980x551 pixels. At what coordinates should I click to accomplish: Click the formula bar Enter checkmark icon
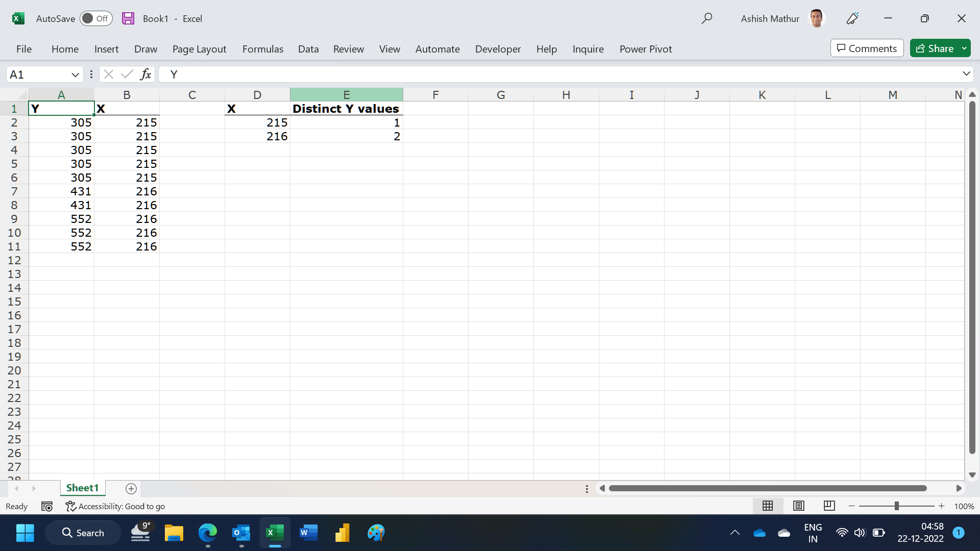click(127, 74)
